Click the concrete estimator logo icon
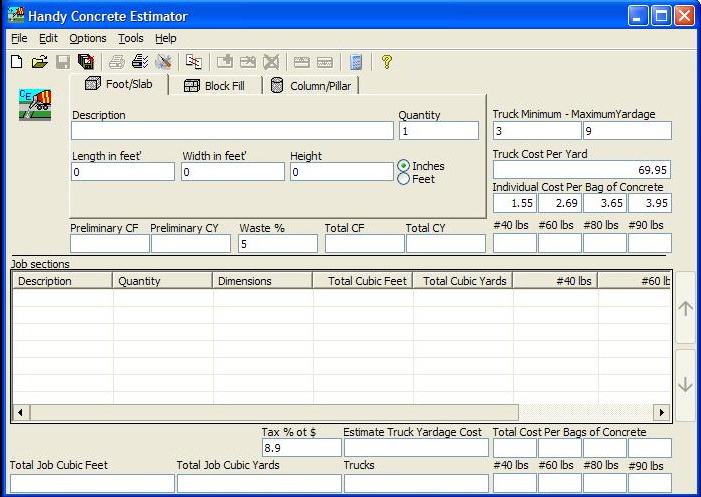This screenshot has height=497, width=701. pyautogui.click(x=35, y=105)
